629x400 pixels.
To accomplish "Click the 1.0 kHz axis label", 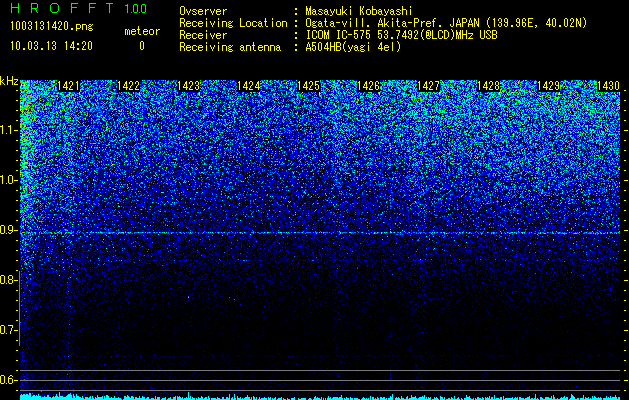I will pyautogui.click(x=7, y=180).
